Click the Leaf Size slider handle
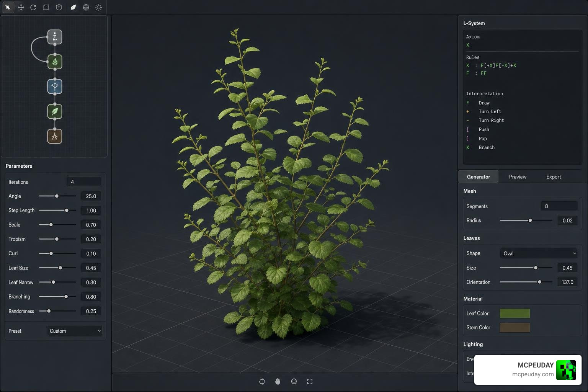588x392 pixels. (60, 268)
